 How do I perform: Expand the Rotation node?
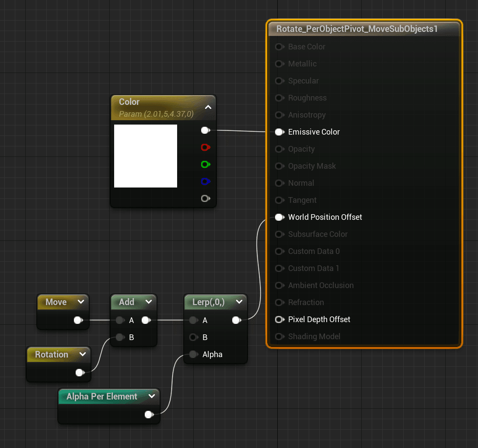click(83, 354)
